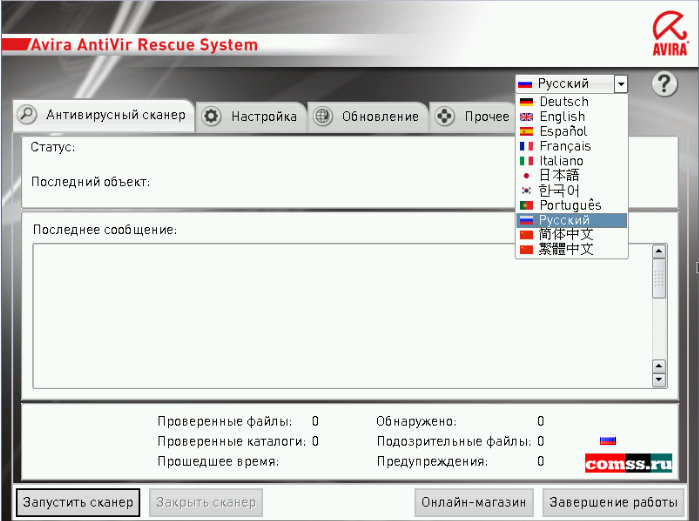Click the Japanese flag in language list
Image resolution: width=699 pixels, height=521 pixels.
526,176
